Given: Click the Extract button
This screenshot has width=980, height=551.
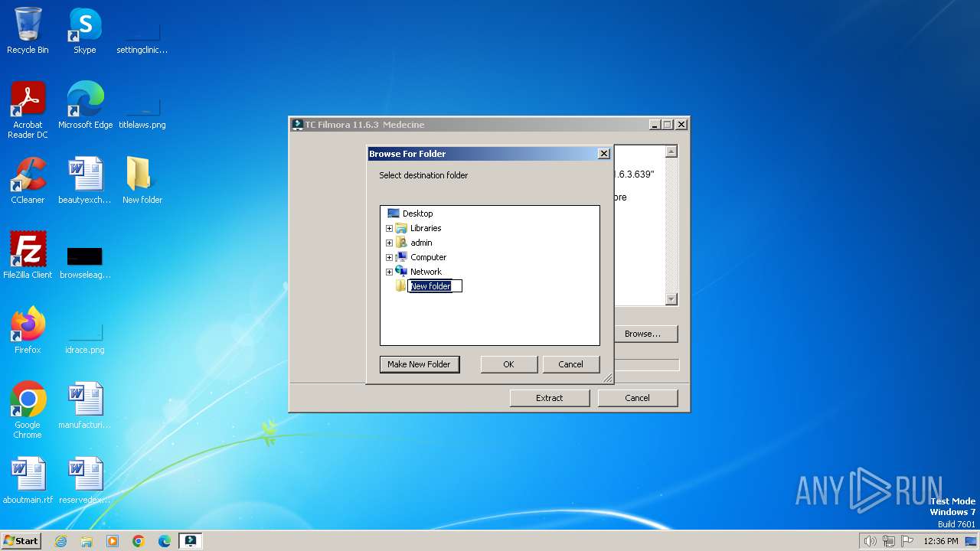Looking at the screenshot, I should 549,398.
